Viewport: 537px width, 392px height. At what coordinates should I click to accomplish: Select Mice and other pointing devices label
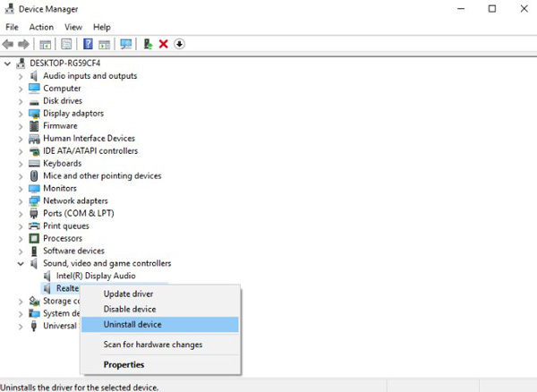pyautogui.click(x=102, y=176)
